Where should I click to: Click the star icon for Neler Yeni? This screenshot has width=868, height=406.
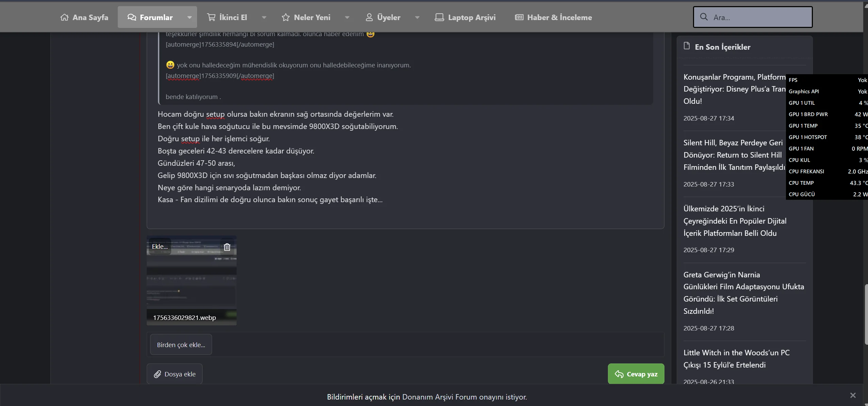coord(286,17)
